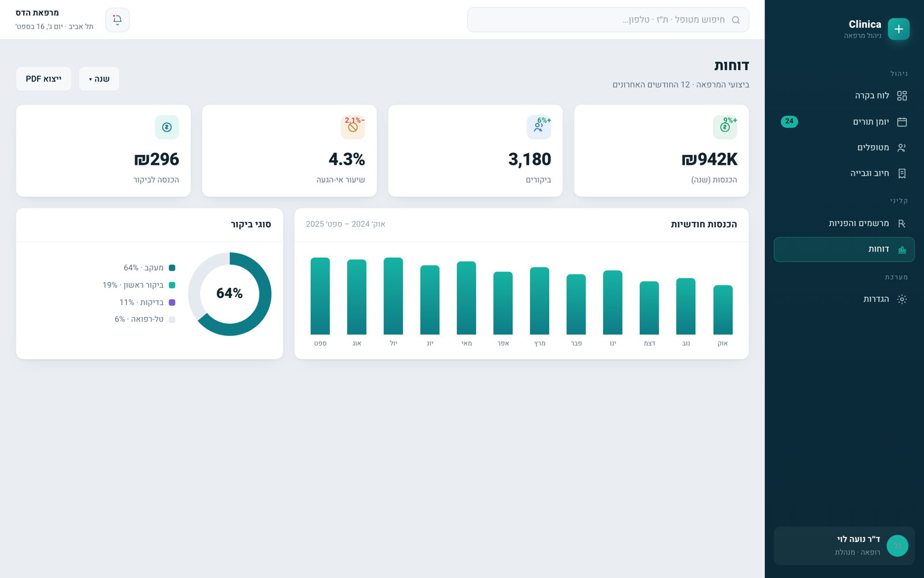Click the חיוב וגבייה receipt icon
The width and height of the screenshot is (924, 578).
pyautogui.click(x=901, y=173)
